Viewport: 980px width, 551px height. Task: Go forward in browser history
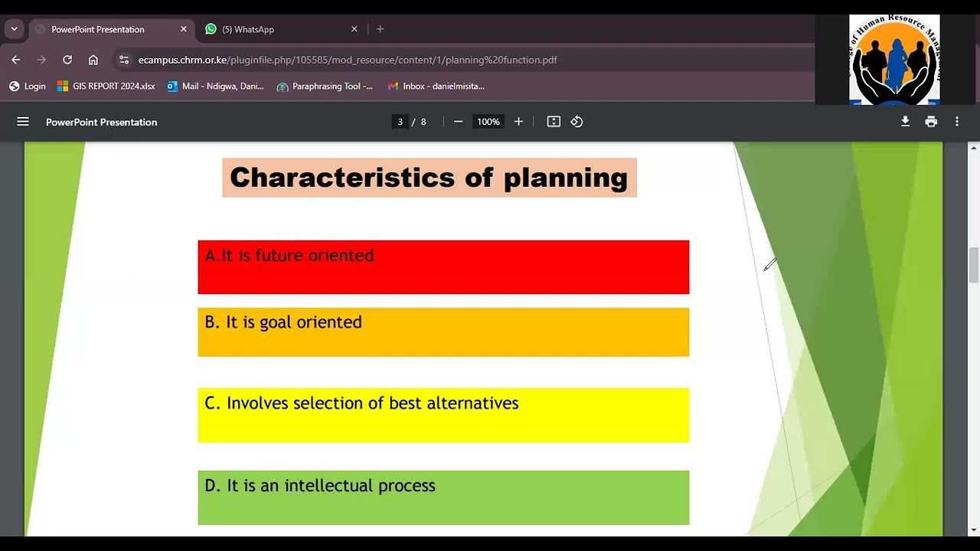pos(41,60)
